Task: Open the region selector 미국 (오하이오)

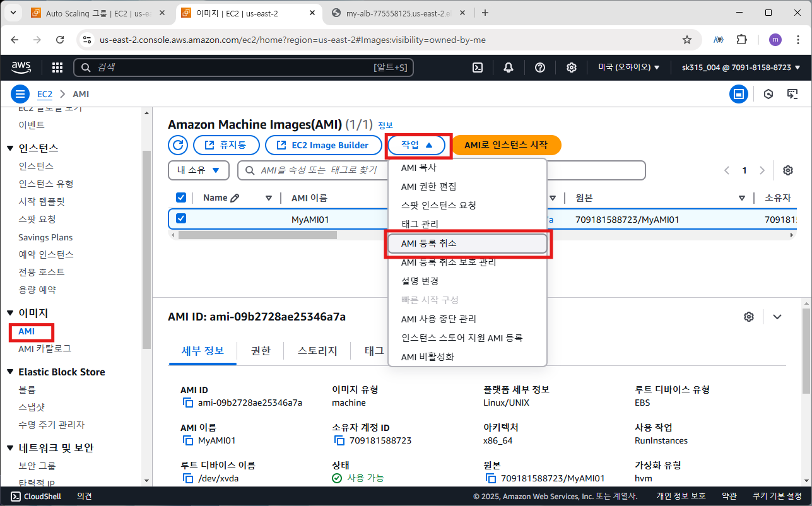Action: [628, 68]
